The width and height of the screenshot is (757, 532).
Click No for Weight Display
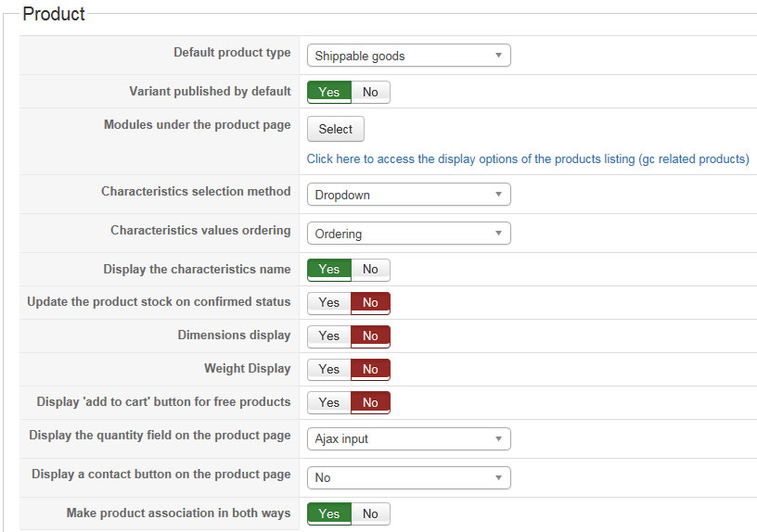point(370,369)
